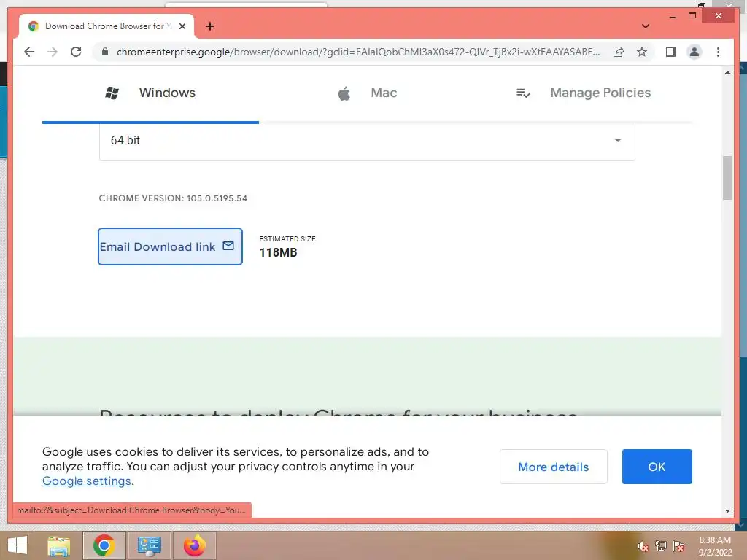Screen dimensions: 747x560
Task: Open Control Panel taskbar icon
Action: pyautogui.click(x=149, y=545)
